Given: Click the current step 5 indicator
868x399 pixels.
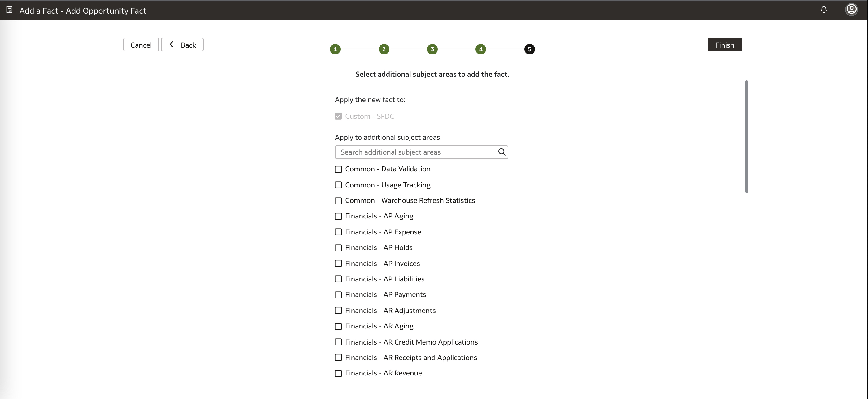Looking at the screenshot, I should (x=529, y=49).
